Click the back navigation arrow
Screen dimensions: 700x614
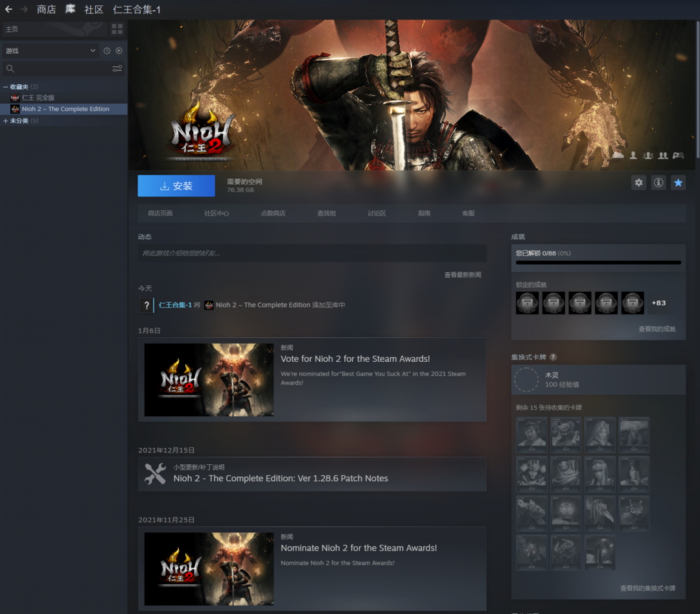(x=8, y=9)
